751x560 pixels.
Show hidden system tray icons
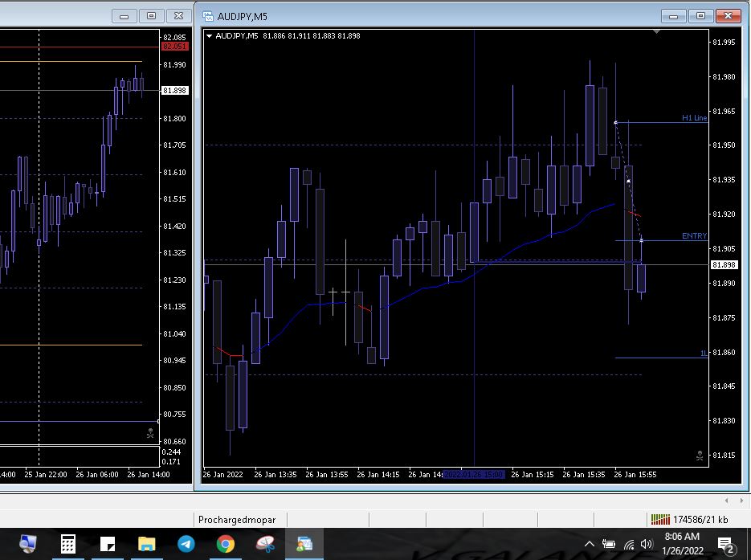590,545
